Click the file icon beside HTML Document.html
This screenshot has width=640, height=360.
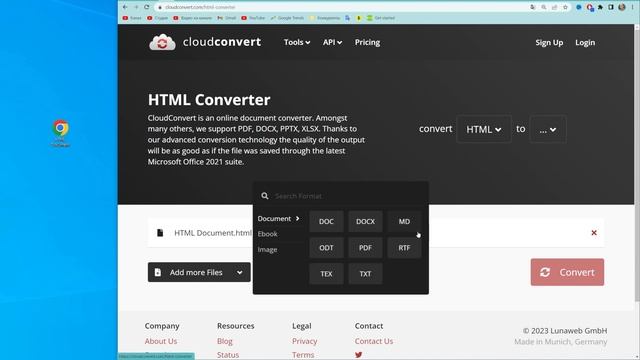160,233
